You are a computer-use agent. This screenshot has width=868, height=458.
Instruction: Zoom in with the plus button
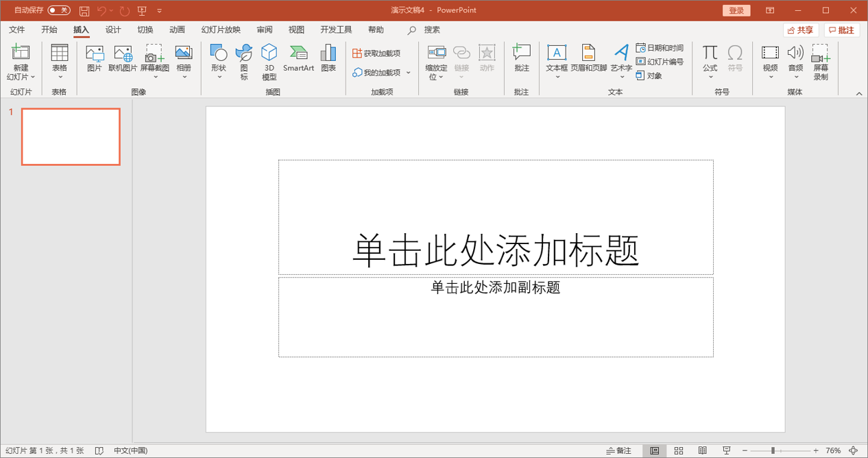[x=816, y=450]
